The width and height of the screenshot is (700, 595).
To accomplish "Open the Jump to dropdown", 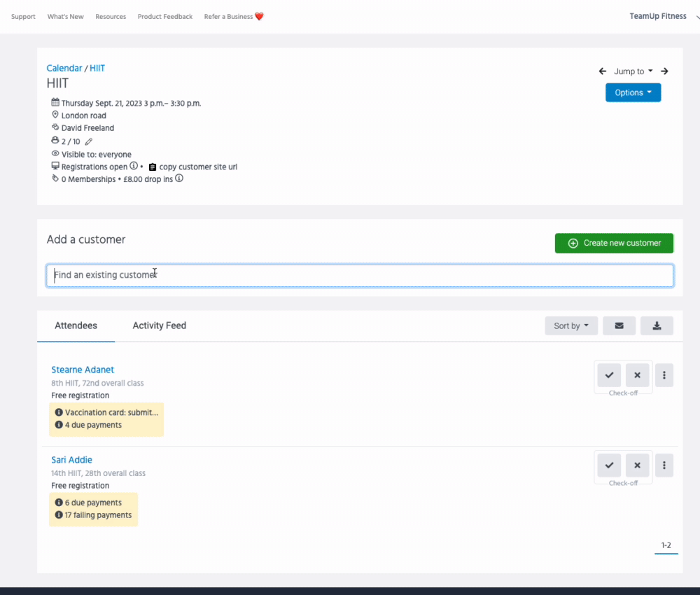I will pyautogui.click(x=633, y=71).
